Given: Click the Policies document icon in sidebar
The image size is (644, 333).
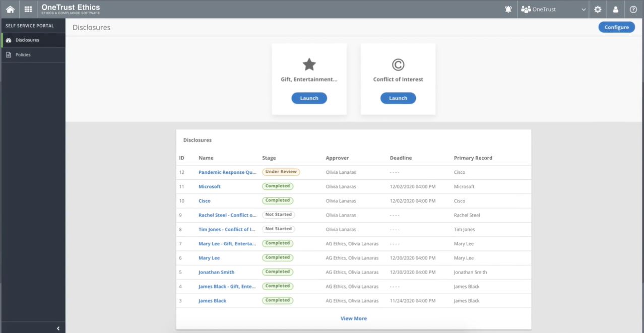Looking at the screenshot, I should click(x=9, y=54).
